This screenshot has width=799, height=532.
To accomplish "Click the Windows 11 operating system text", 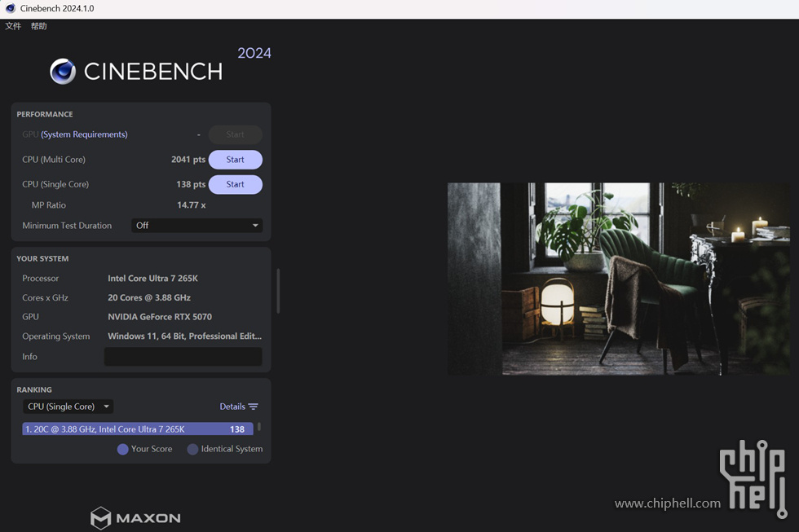I will (x=184, y=336).
